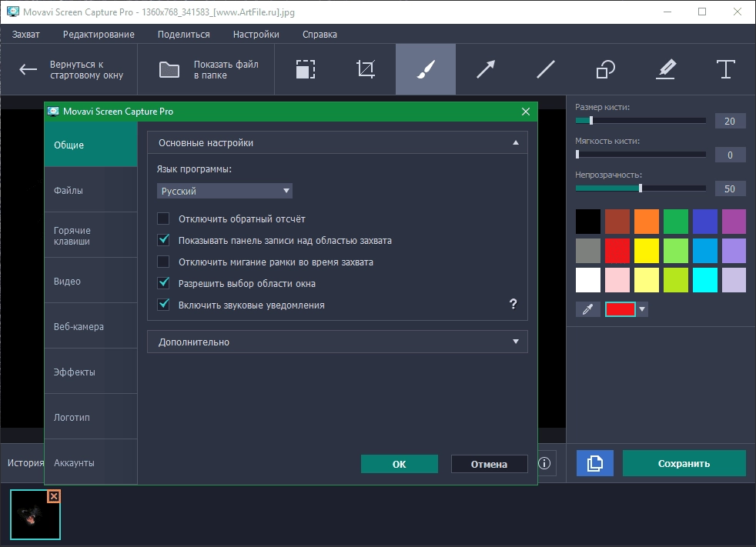
Task: Click the 'Отмена' button
Action: point(489,464)
